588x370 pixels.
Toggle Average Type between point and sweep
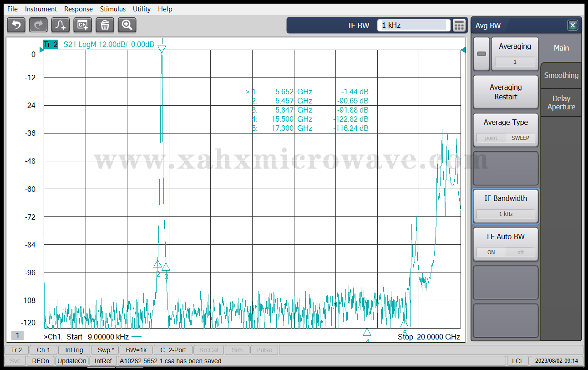point(506,130)
